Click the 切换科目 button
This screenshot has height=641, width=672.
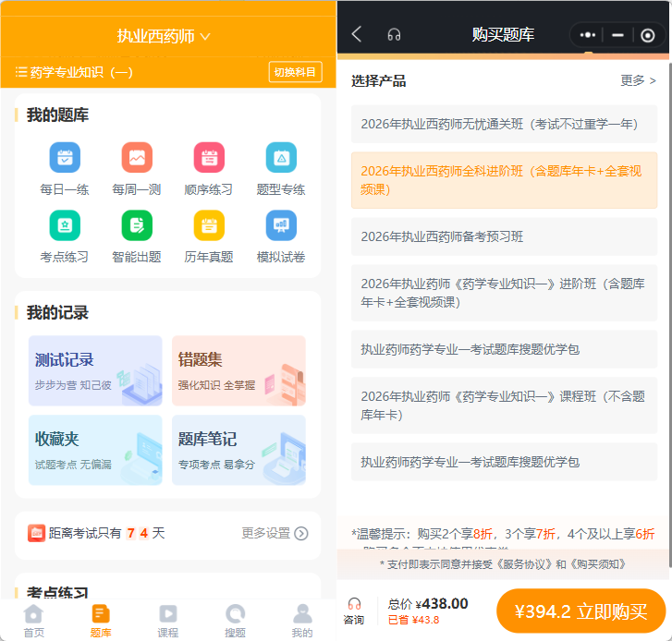[295, 72]
